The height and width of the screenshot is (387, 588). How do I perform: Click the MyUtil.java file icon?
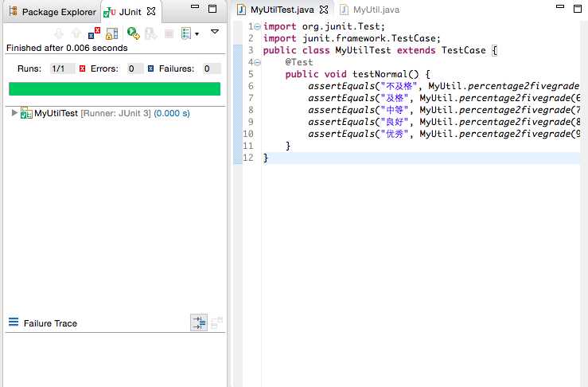tap(344, 10)
